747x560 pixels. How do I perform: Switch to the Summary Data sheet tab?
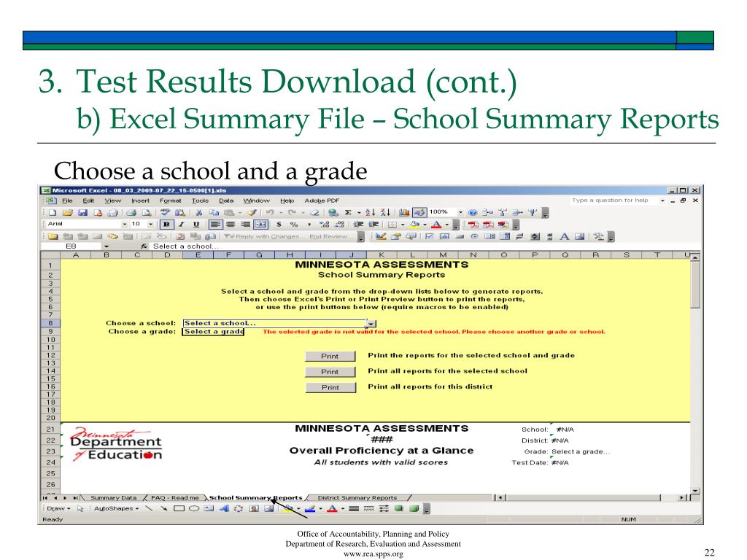(113, 497)
